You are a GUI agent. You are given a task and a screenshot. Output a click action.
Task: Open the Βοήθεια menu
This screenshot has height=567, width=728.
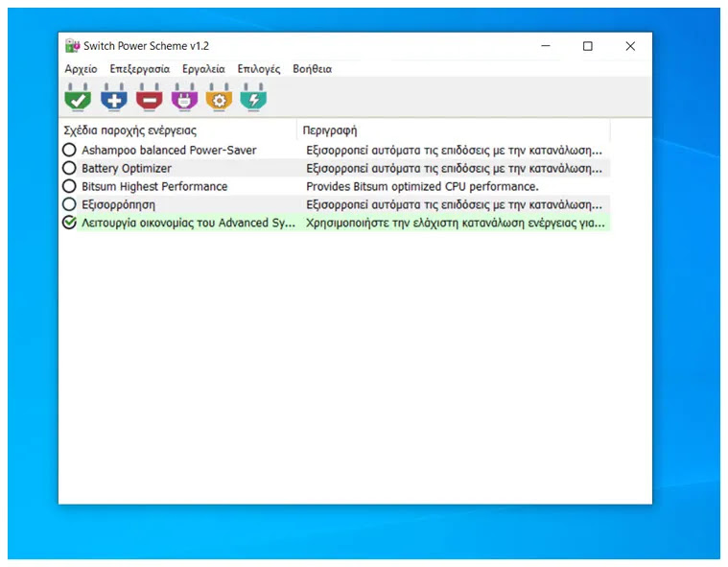click(312, 69)
